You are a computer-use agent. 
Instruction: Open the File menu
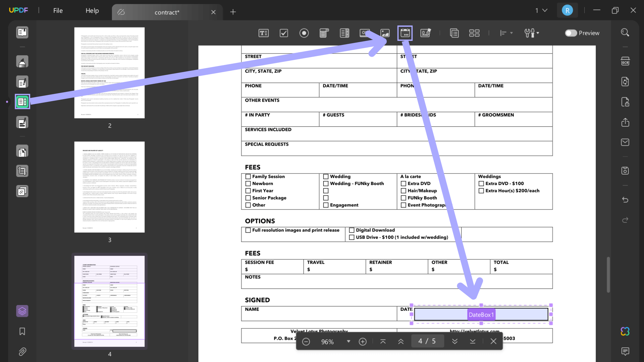[58, 10]
